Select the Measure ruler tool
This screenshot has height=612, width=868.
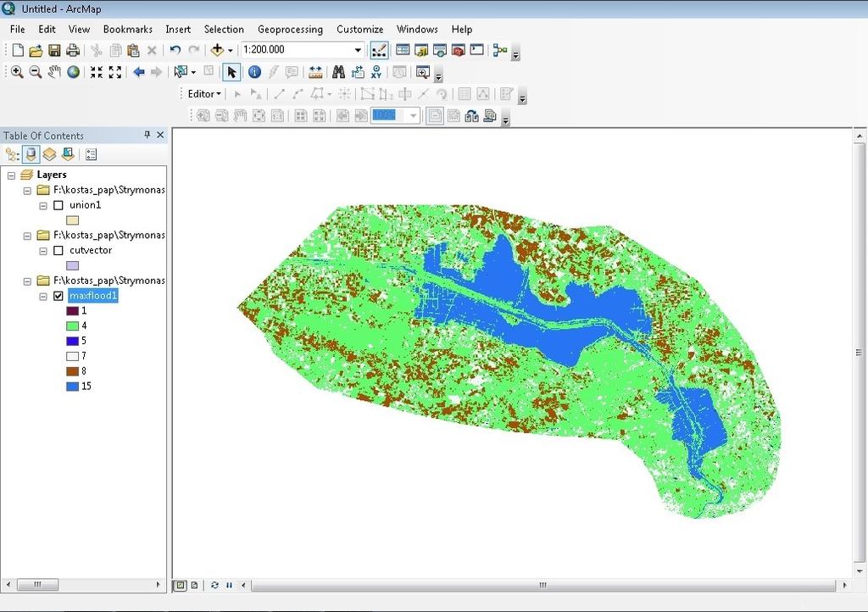(x=315, y=72)
